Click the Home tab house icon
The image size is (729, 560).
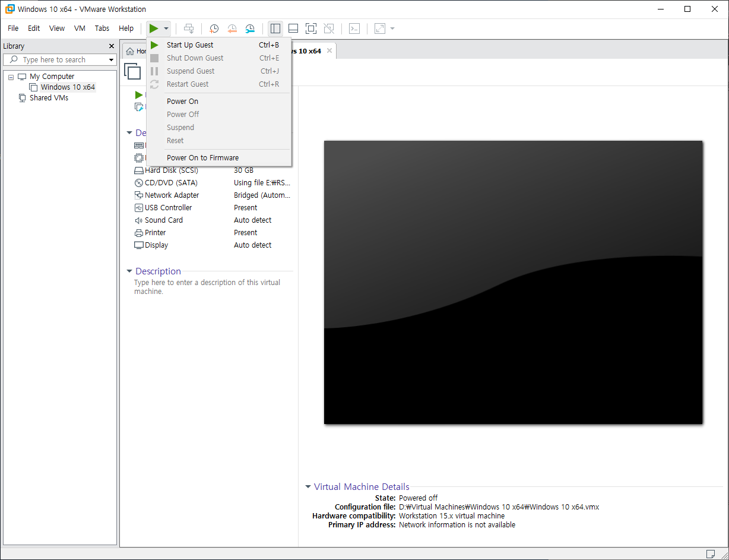[130, 51]
